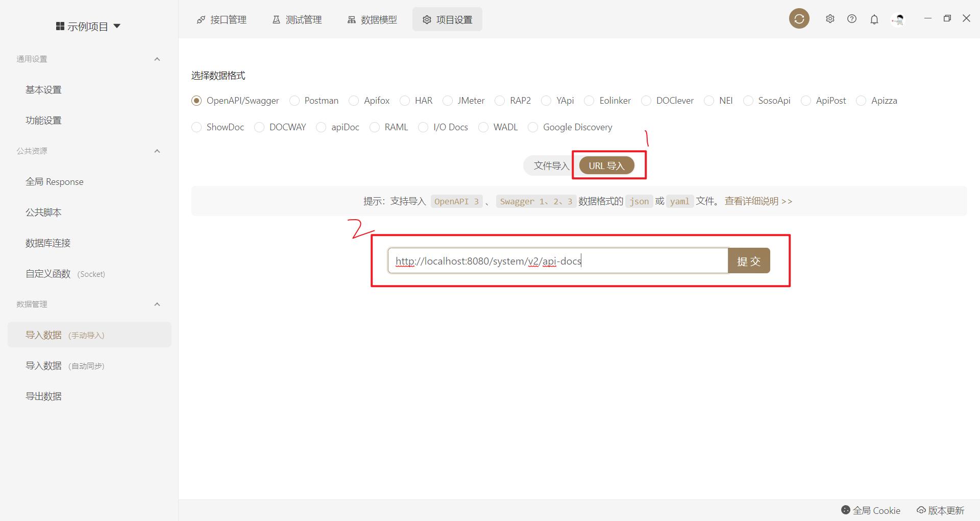Open 功能设置 in sidebar

point(89,121)
